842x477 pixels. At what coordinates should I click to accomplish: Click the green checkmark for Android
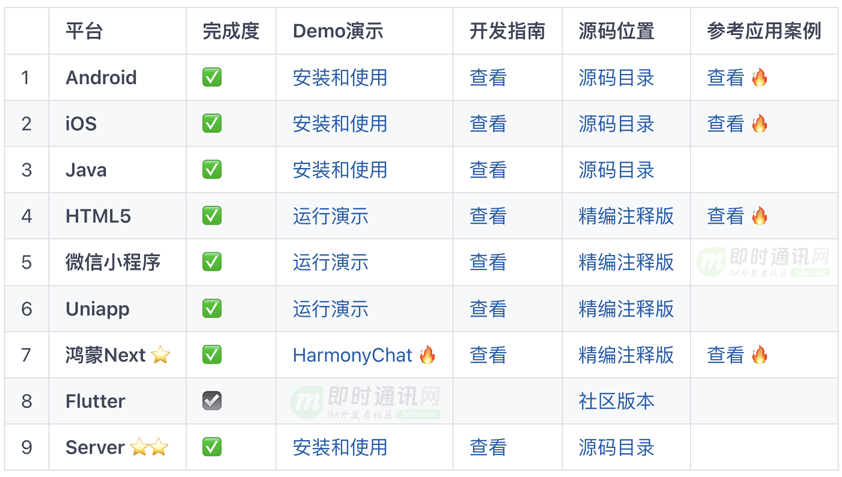pos(212,78)
